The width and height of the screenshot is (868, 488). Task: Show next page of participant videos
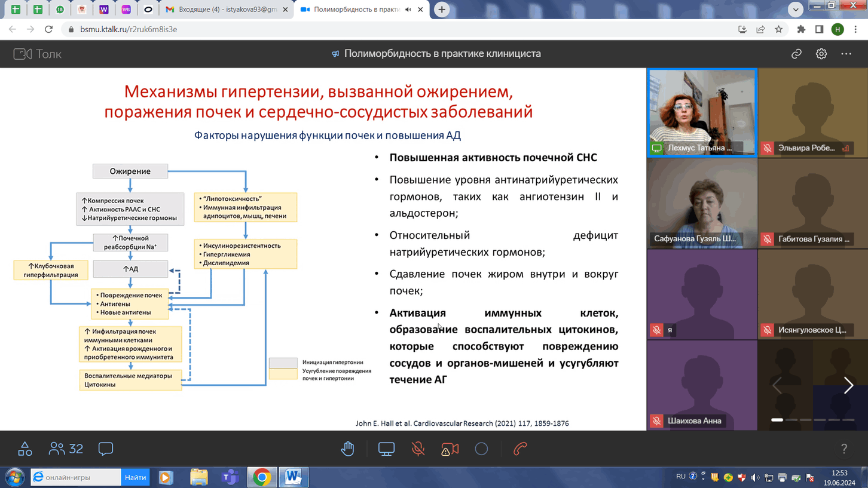(x=848, y=386)
